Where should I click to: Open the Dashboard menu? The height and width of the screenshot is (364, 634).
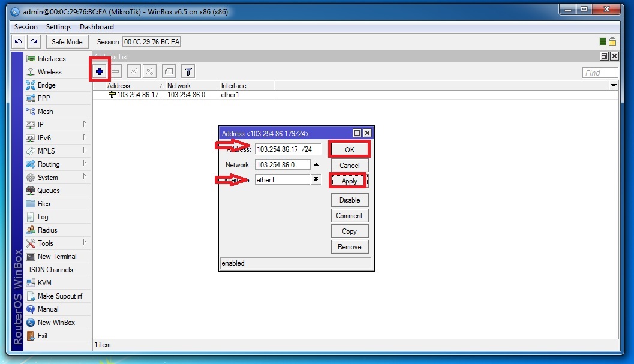tap(97, 27)
